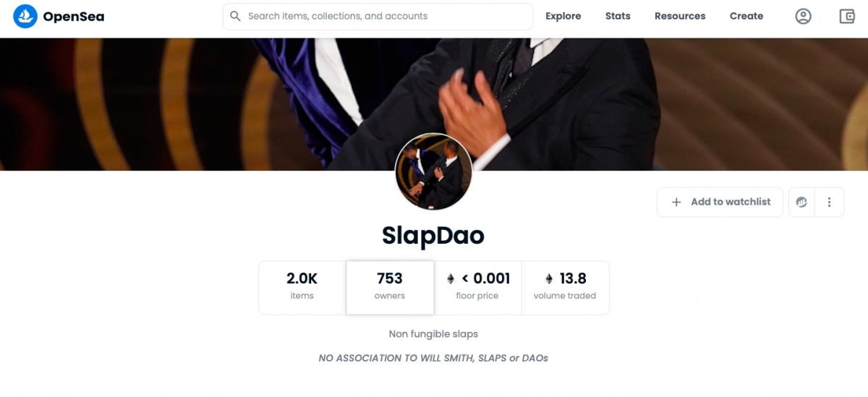Open the Resources menu
The image size is (868, 397).
click(x=680, y=16)
